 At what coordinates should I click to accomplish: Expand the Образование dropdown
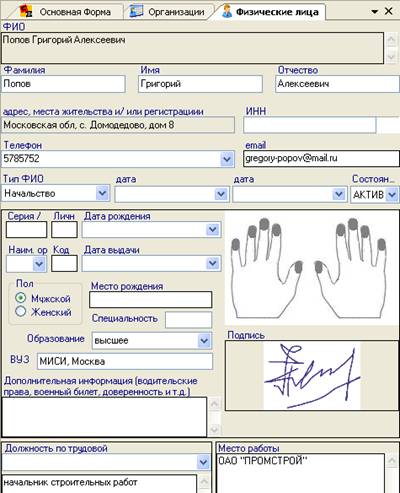pyautogui.click(x=204, y=341)
